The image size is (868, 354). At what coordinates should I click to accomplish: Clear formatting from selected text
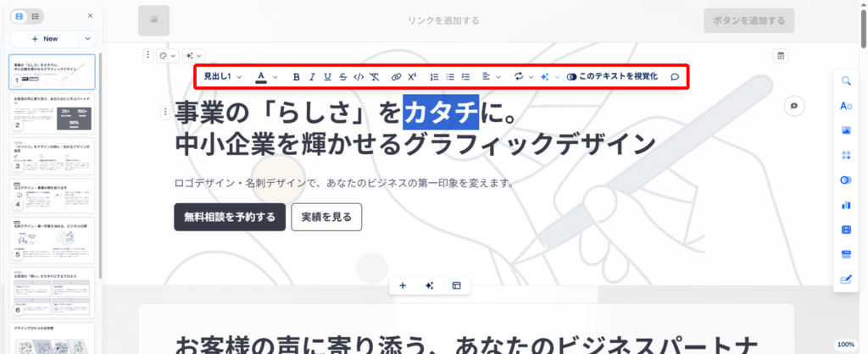375,77
